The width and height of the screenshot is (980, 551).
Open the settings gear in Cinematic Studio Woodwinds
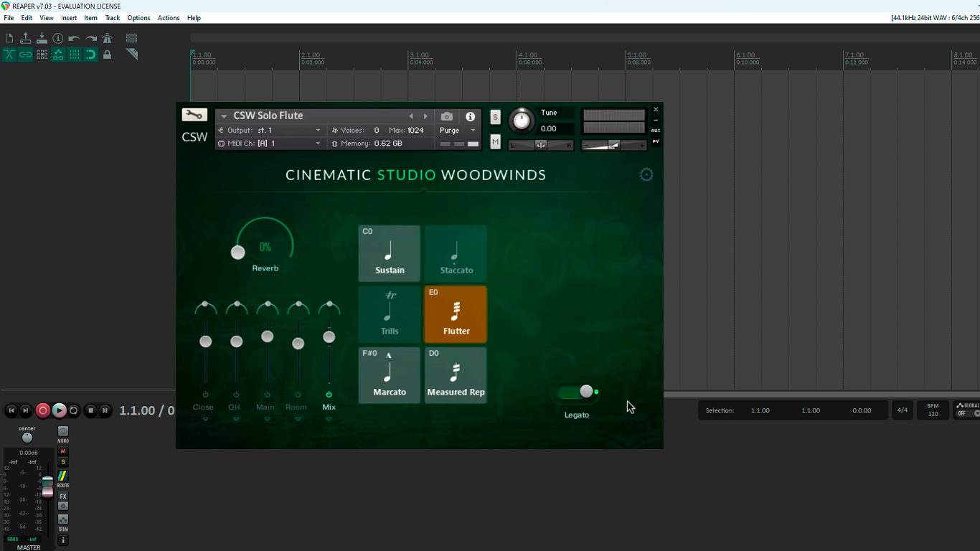[x=646, y=174]
